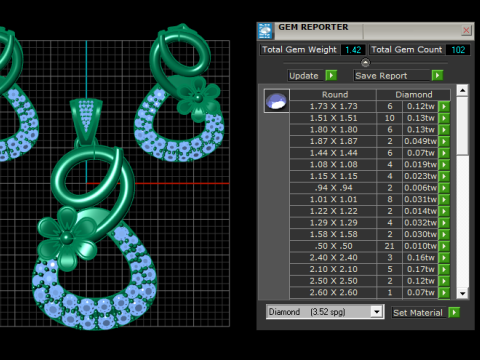The height and width of the screenshot is (360, 480).
Task: Click the 0.16tw weight cell
Action: (x=420, y=258)
